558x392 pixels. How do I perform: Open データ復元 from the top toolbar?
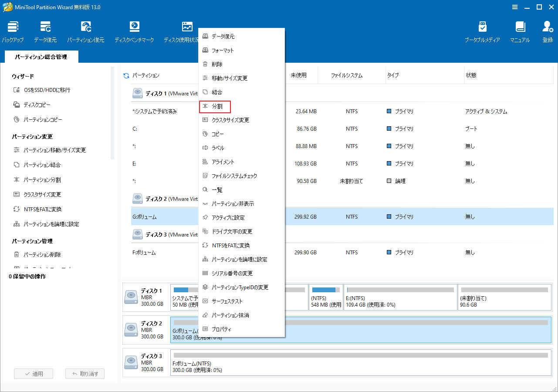click(45, 30)
